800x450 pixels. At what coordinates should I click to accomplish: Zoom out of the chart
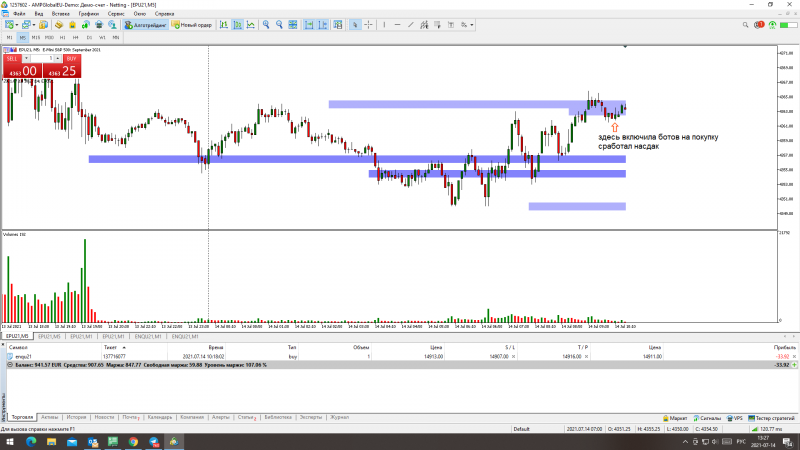point(279,24)
